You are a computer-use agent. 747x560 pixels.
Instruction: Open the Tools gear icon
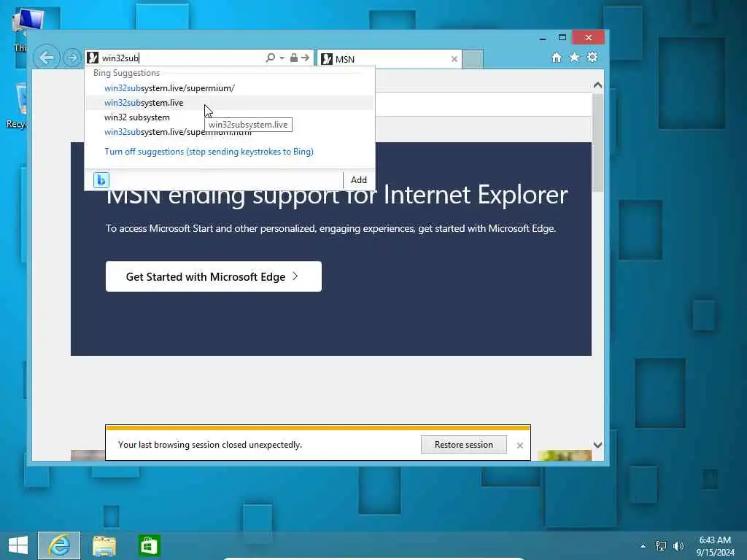click(592, 58)
